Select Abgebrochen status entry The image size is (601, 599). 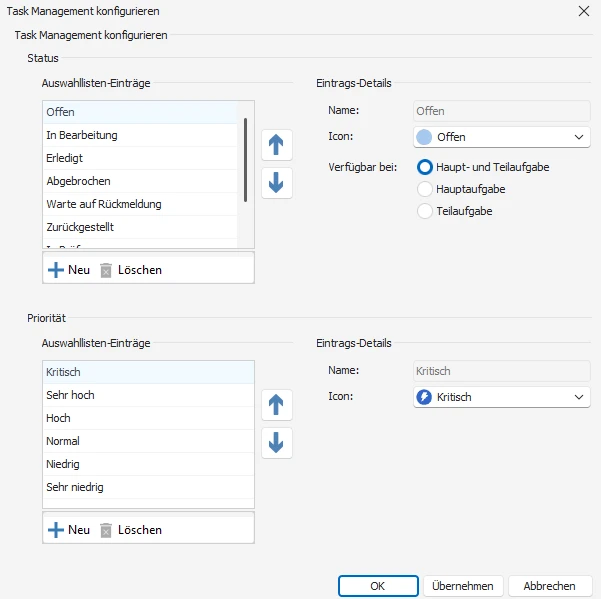click(140, 181)
